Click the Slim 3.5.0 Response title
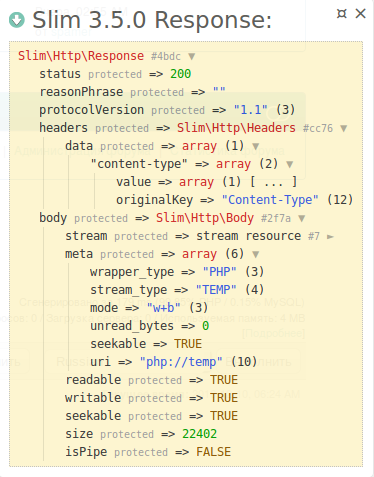374x477 pixels. click(152, 20)
